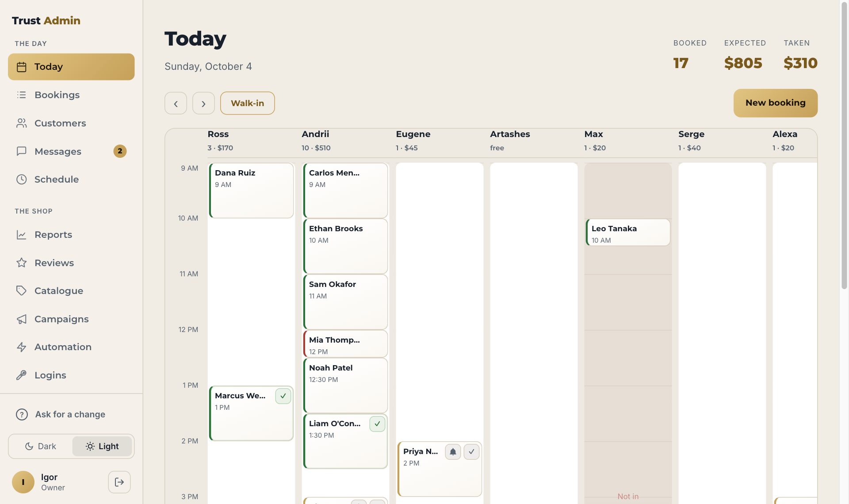Go to the previous day

(176, 103)
